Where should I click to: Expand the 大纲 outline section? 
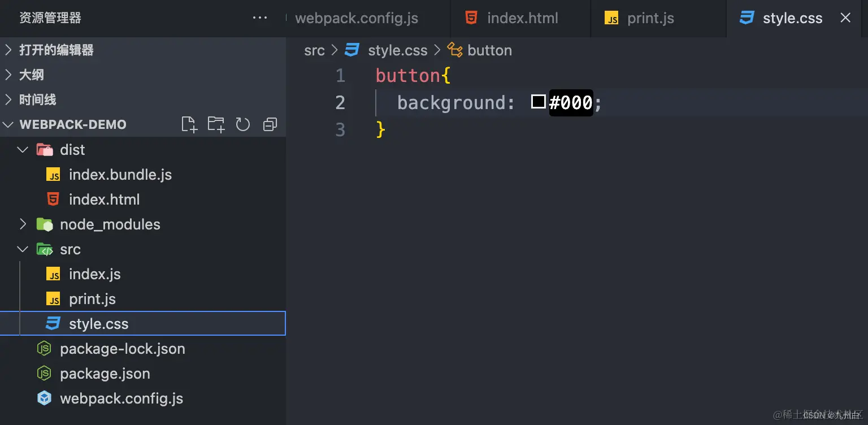pyautogui.click(x=8, y=75)
